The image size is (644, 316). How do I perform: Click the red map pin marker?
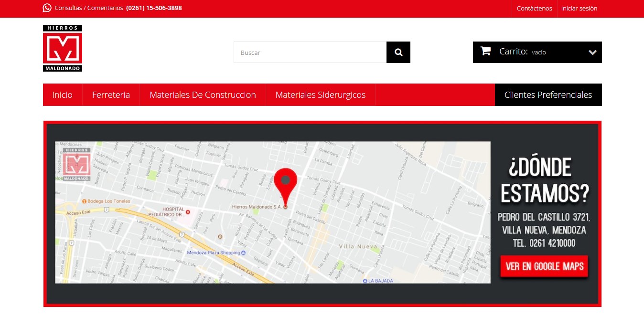(x=285, y=188)
